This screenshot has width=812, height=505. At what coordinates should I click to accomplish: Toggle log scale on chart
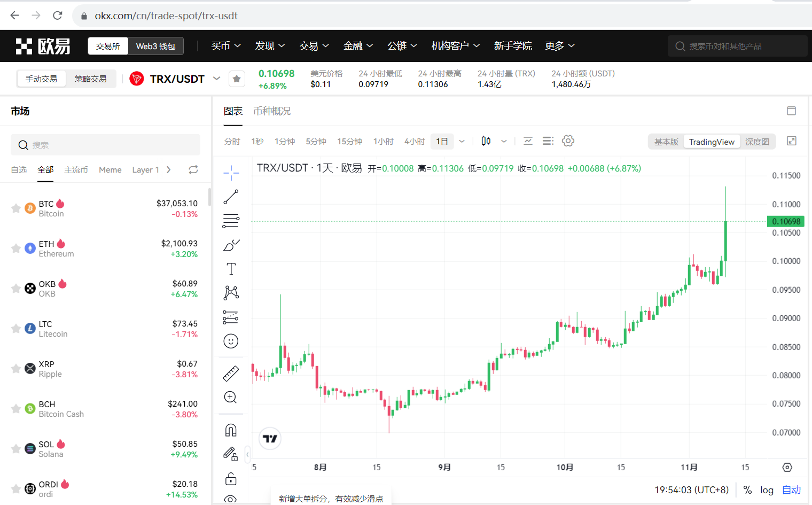767,490
